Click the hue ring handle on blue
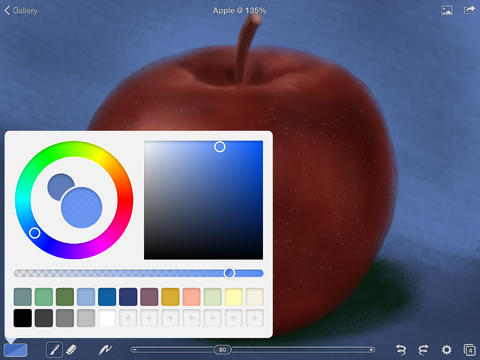 coord(34,233)
